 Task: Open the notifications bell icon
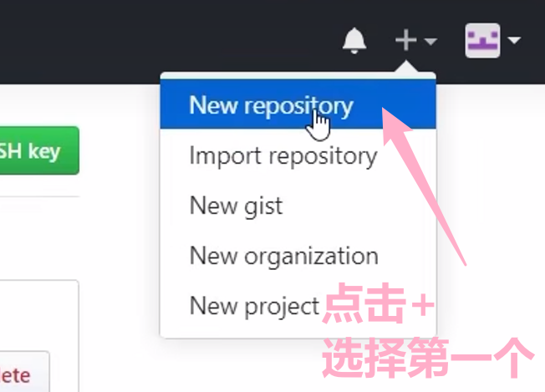(354, 41)
